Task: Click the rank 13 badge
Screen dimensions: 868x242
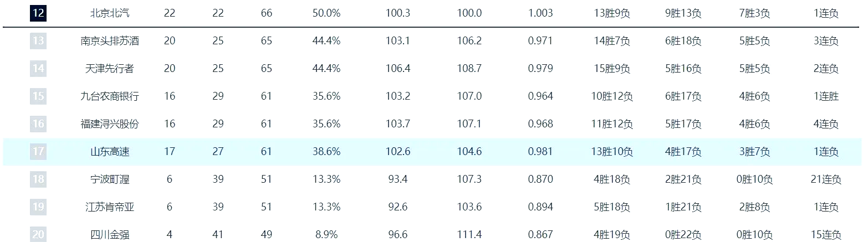Action: pos(38,41)
